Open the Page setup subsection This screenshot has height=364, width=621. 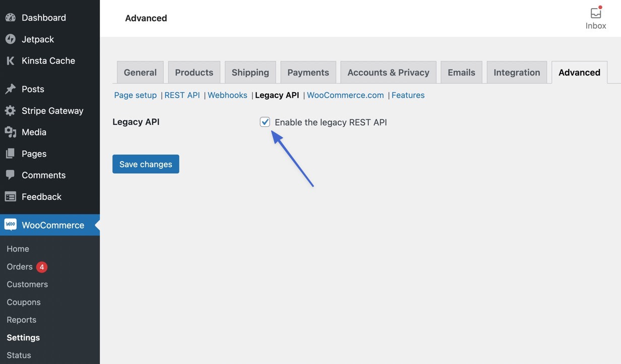tap(135, 95)
